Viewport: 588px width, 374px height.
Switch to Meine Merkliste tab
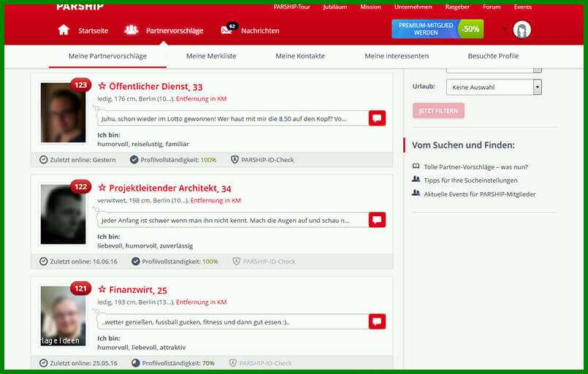pyautogui.click(x=211, y=56)
